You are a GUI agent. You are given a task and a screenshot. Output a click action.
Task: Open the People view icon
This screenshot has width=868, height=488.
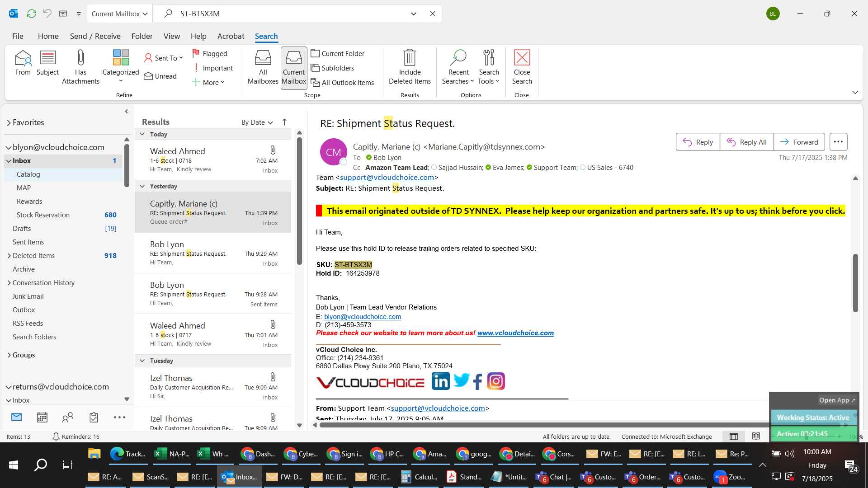68,417
